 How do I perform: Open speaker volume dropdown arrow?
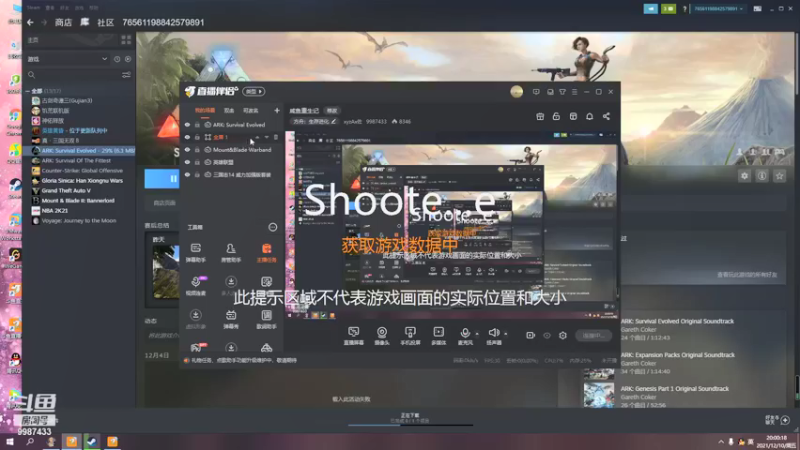[x=506, y=334]
